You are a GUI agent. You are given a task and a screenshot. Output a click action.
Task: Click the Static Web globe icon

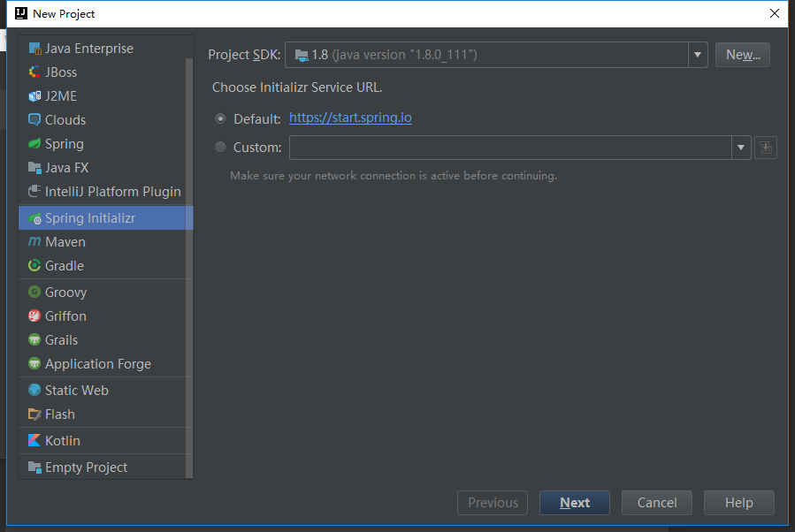point(34,390)
